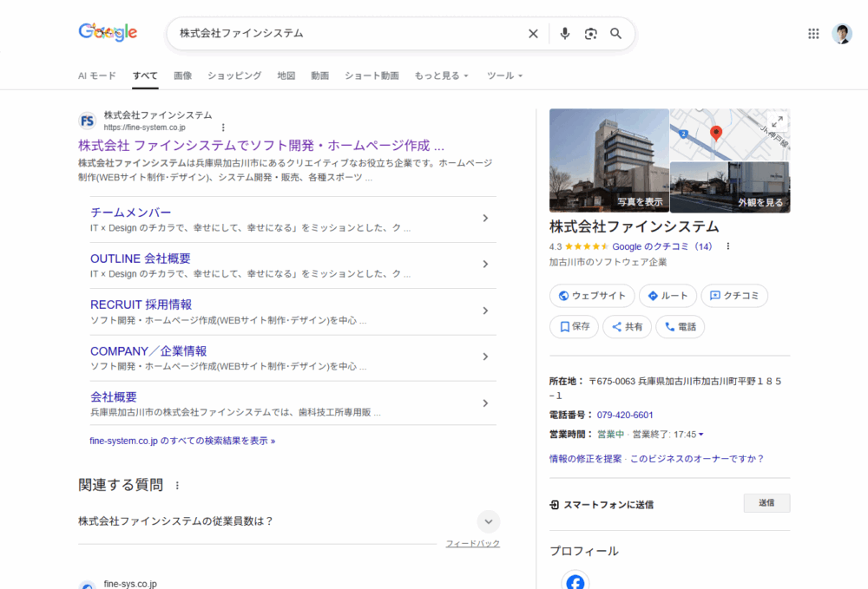Expand business hours next to 17:45
Screen dimensions: 868x589
tap(701, 435)
